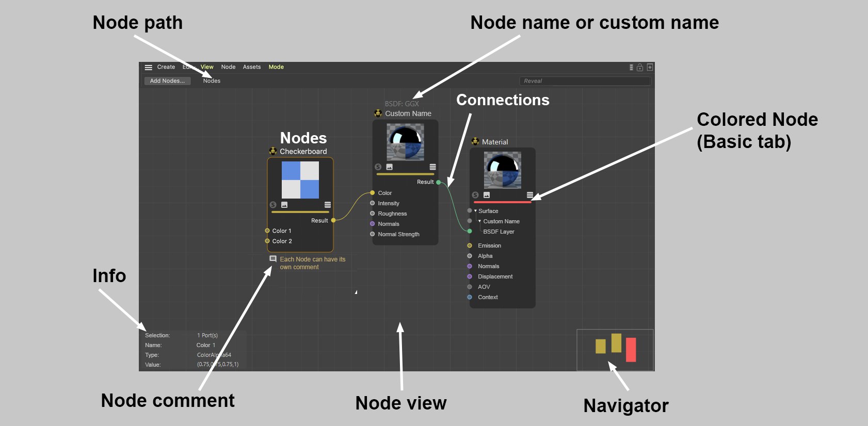
Task: Click the Checkerboard node title
Action: [x=303, y=152]
